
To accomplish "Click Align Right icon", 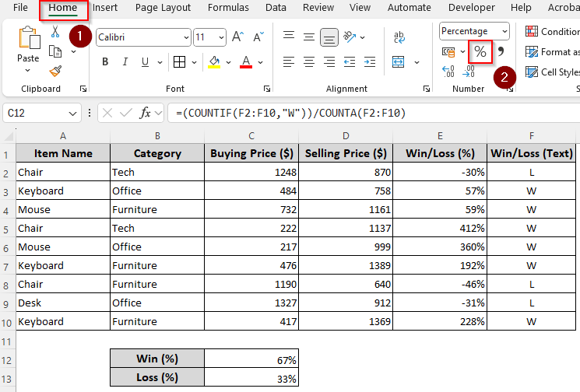I will pyautogui.click(x=329, y=61).
